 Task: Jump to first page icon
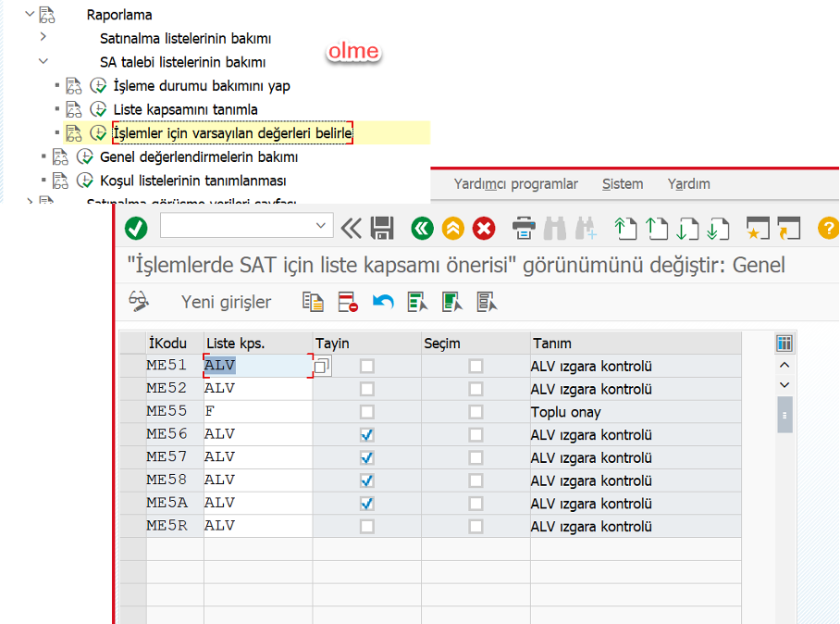tap(625, 229)
